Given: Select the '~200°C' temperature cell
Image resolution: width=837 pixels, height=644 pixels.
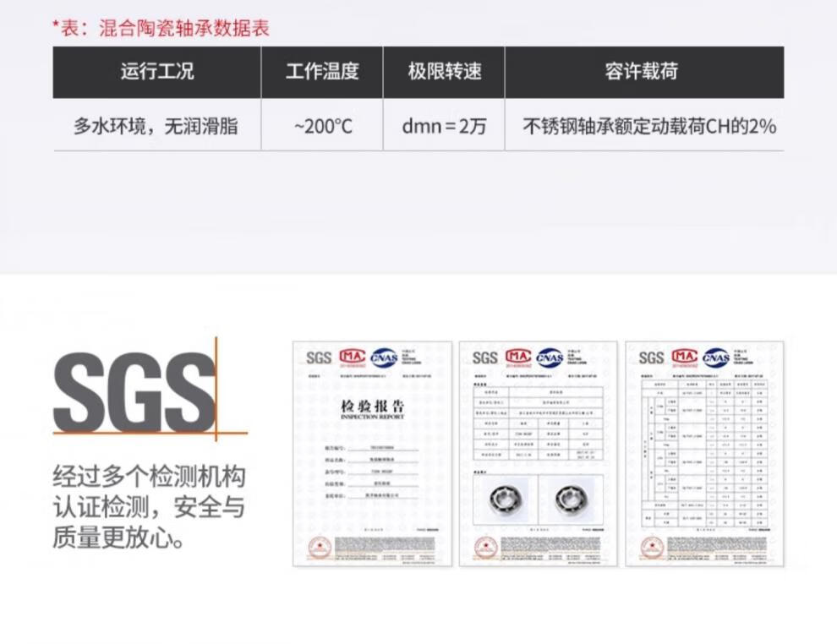Looking at the screenshot, I should pyautogui.click(x=323, y=127).
